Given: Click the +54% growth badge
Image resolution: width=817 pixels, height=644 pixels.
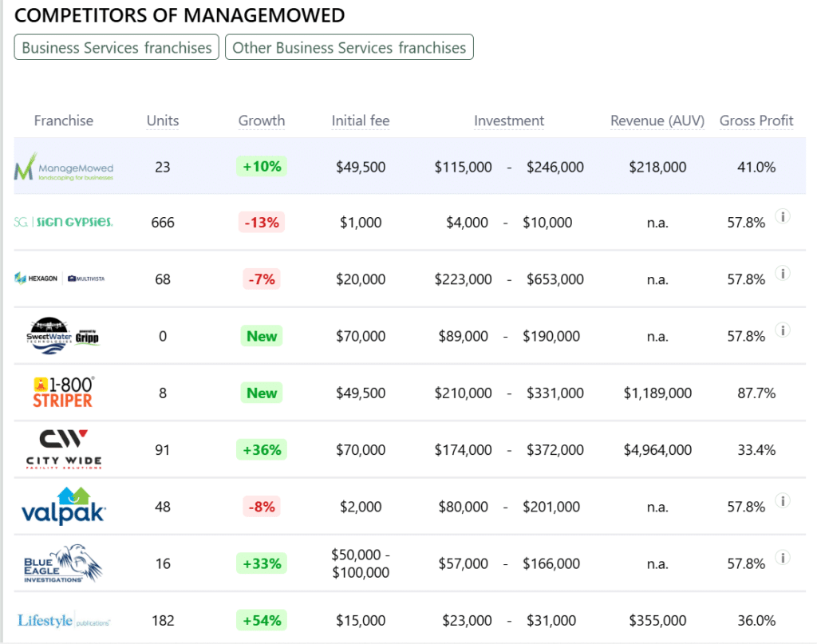Looking at the screenshot, I should tap(262, 620).
